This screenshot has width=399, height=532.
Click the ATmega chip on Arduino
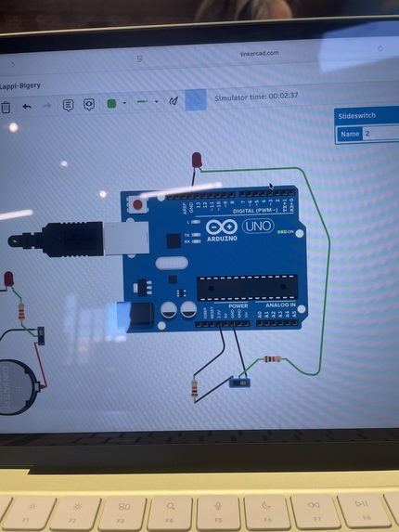click(247, 288)
